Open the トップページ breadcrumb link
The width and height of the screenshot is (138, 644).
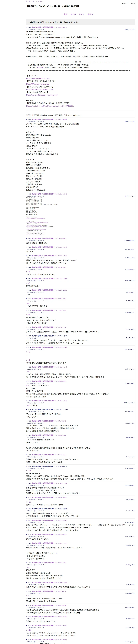[x=30, y=1]
